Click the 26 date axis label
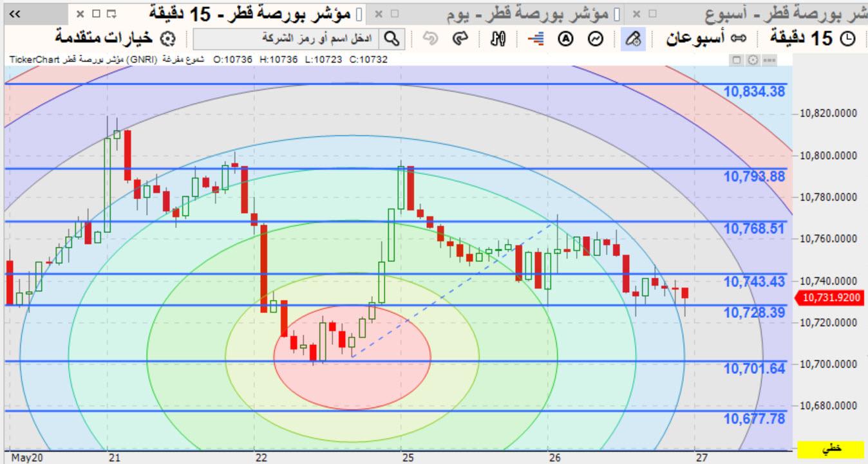Image resolution: width=868 pixels, height=464 pixels. (x=555, y=458)
